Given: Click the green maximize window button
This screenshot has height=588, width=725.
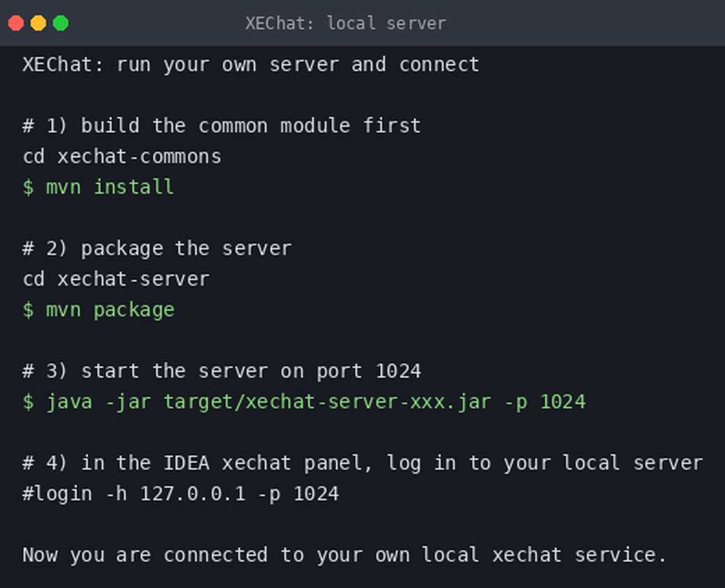Looking at the screenshot, I should 61,23.
